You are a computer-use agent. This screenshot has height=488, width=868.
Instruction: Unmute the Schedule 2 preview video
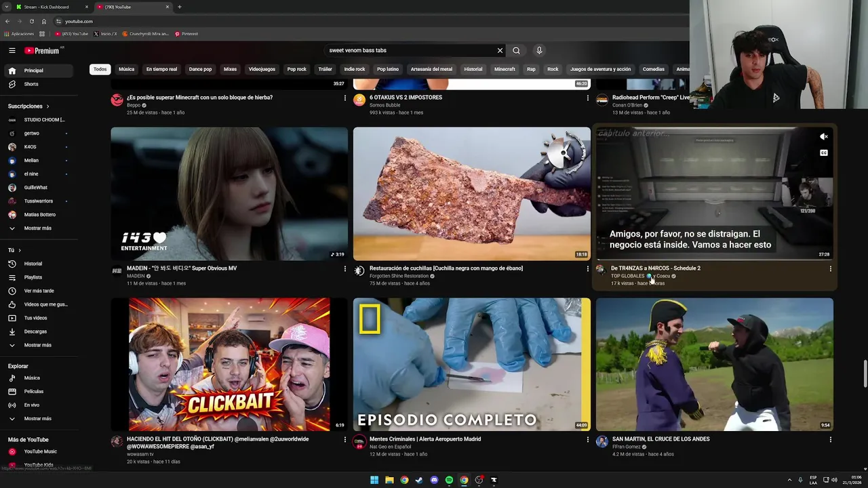(x=824, y=137)
